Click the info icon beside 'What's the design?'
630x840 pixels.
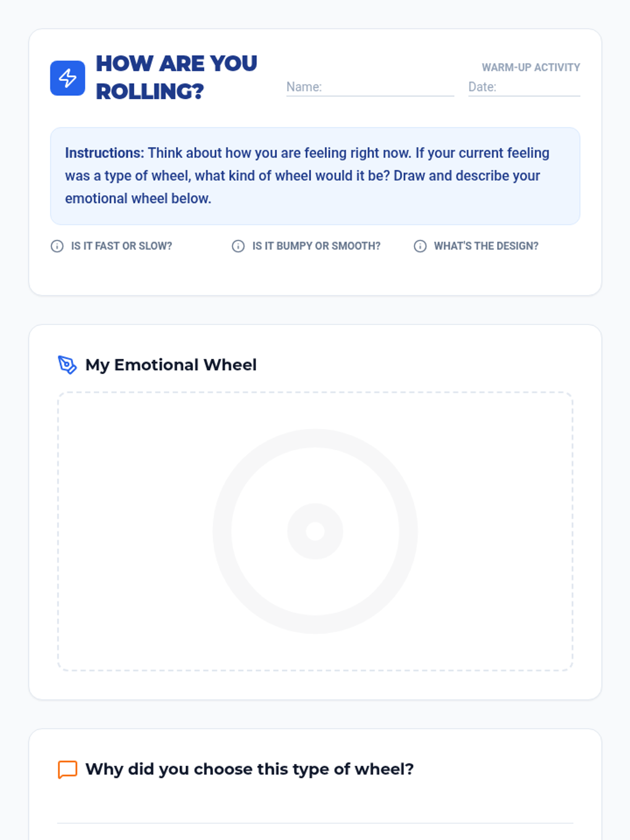point(420,246)
